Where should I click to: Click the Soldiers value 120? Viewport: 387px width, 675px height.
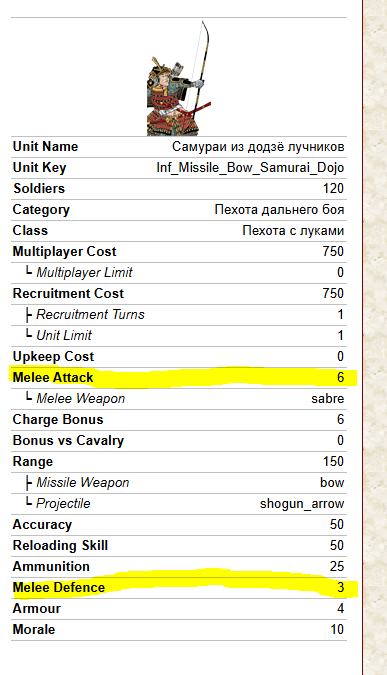[x=333, y=189]
